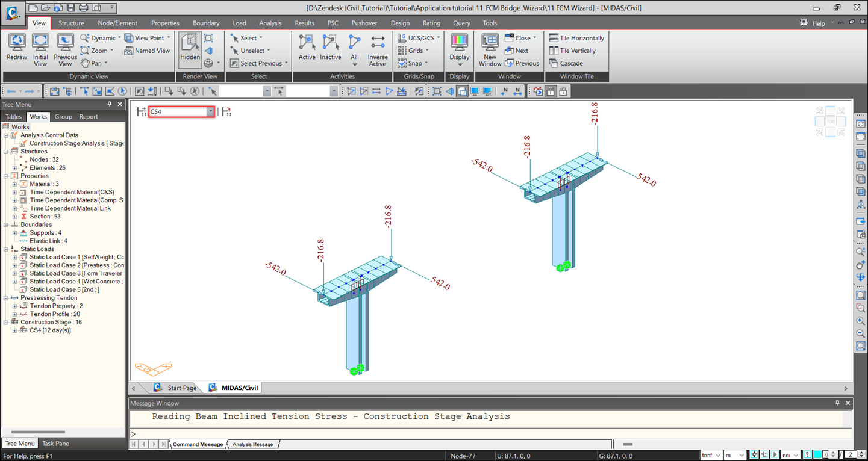Open the construction stage CS4 combo box
This screenshot has width=868, height=461.
click(x=182, y=111)
